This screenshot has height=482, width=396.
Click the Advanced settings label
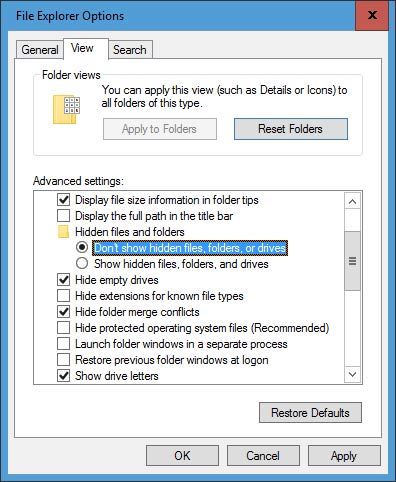(x=78, y=181)
